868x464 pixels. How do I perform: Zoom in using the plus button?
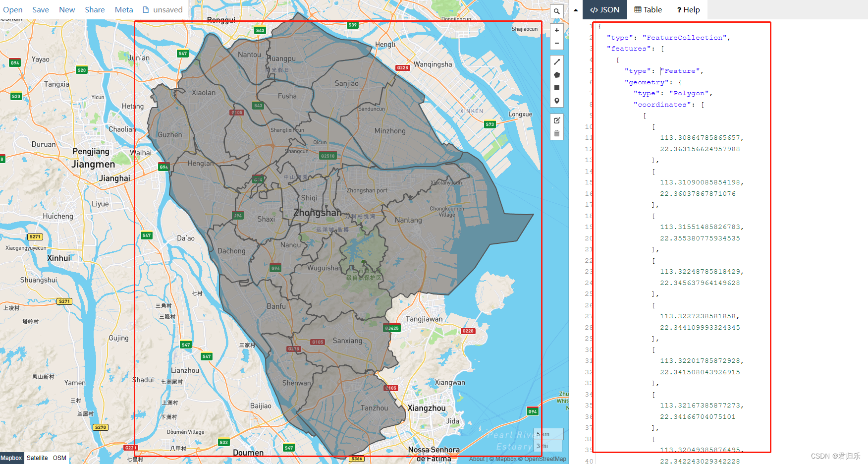[x=557, y=30]
